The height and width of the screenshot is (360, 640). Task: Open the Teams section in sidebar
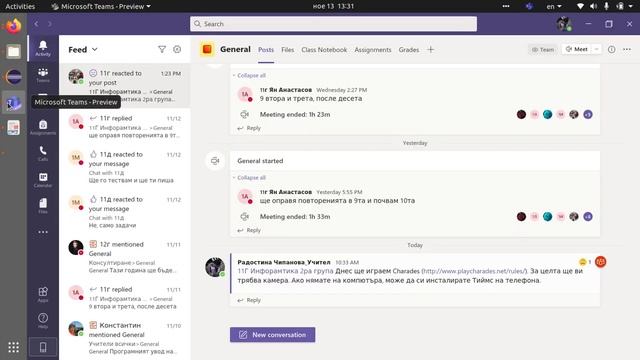(x=43, y=75)
